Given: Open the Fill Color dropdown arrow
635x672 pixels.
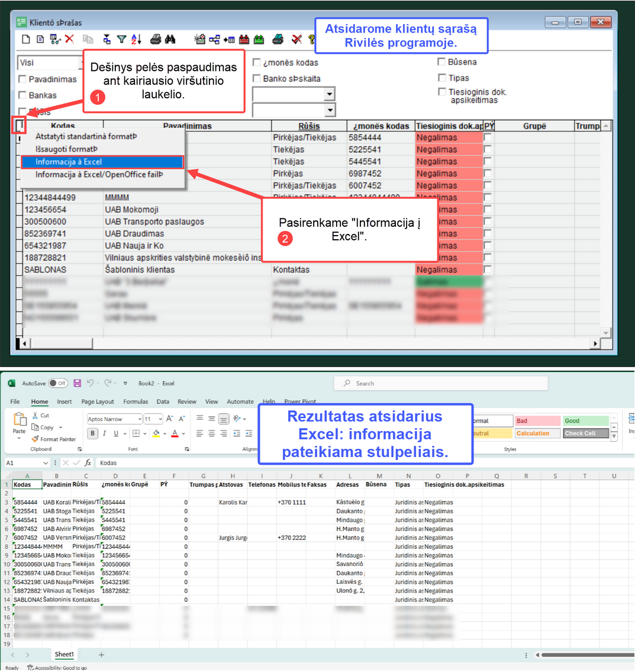Looking at the screenshot, I should coord(165,434).
